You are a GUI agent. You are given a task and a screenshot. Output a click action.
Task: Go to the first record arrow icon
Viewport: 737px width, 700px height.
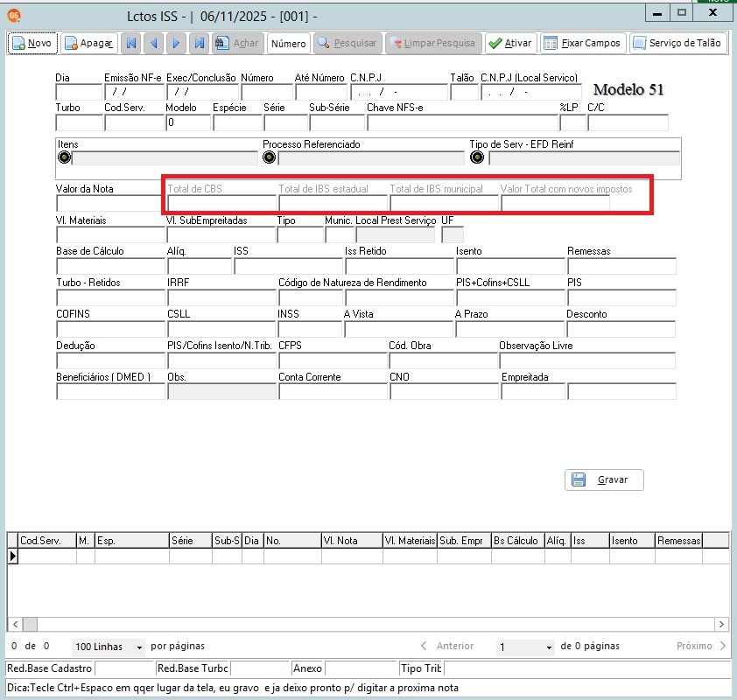tap(131, 43)
